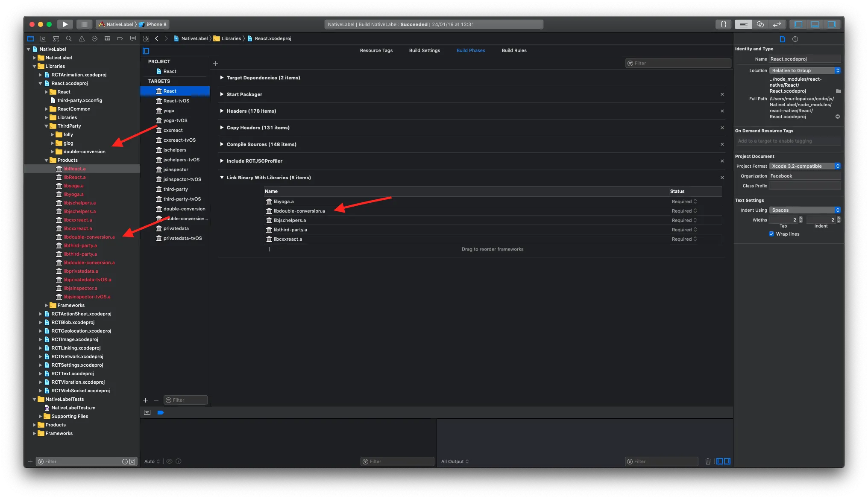Toggle the bottom Debug area panel
This screenshot has height=499, width=868.
click(x=815, y=24)
